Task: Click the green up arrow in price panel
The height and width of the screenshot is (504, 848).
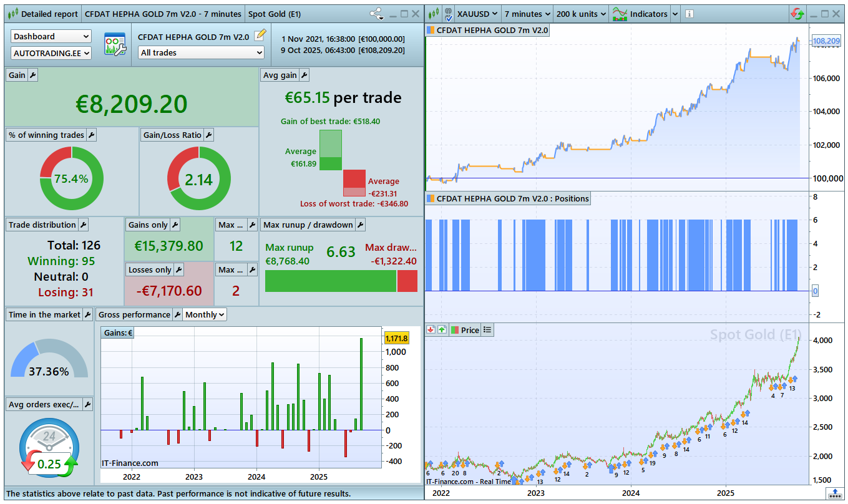Action: [442, 330]
